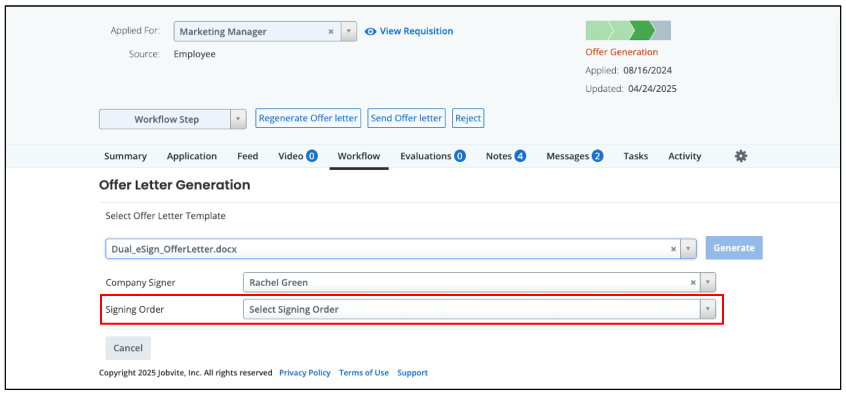Click the Video count badge
The width and height of the screenshot is (846, 395).
312,156
